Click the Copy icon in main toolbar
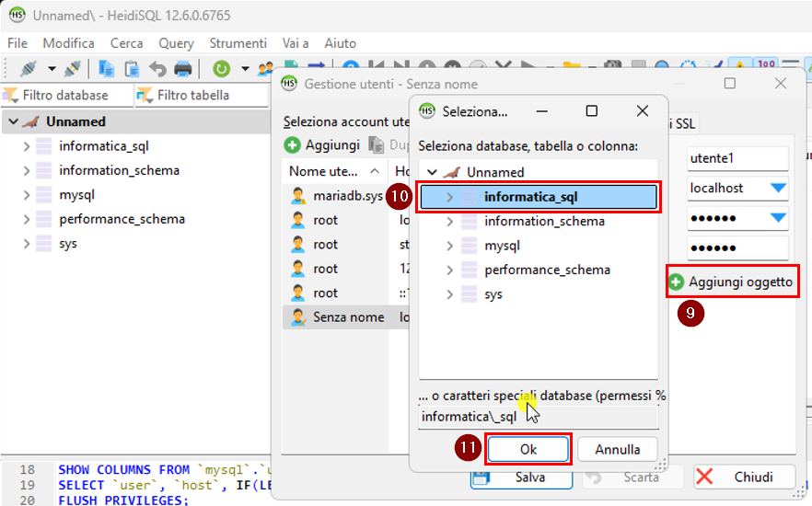 pyautogui.click(x=107, y=68)
